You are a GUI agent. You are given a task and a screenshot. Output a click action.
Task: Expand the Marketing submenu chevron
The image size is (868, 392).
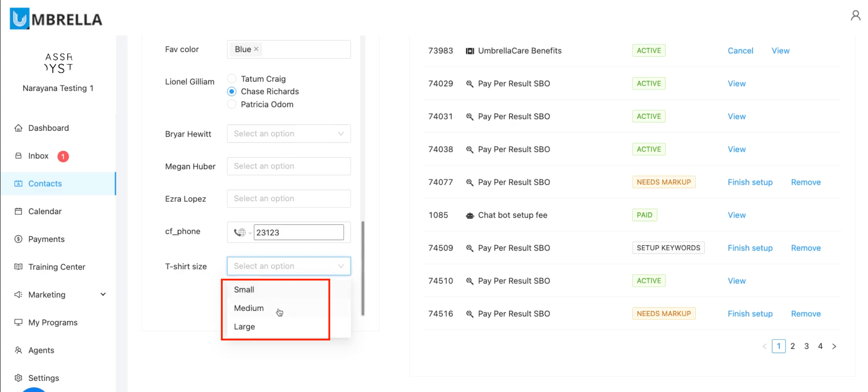coord(103,294)
